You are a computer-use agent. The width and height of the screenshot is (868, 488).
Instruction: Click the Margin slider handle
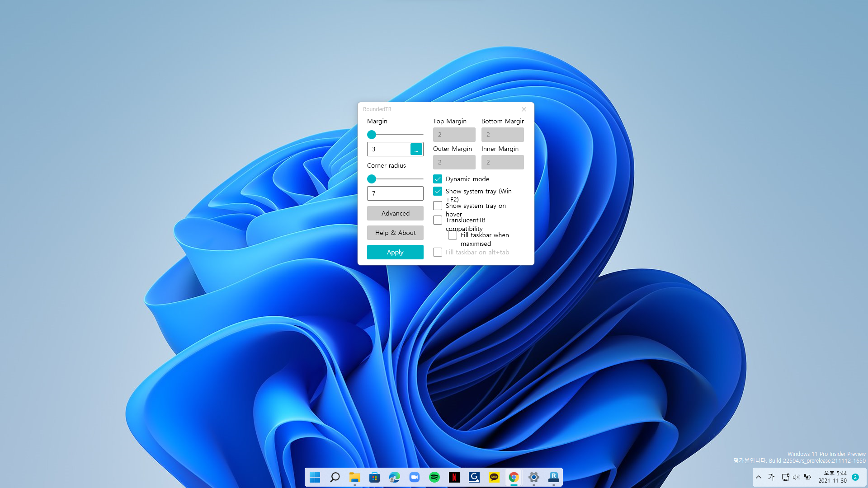tap(372, 135)
